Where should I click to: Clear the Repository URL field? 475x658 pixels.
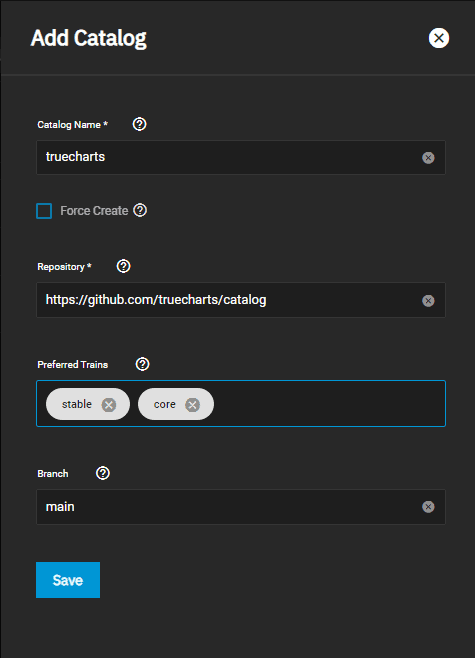428,300
